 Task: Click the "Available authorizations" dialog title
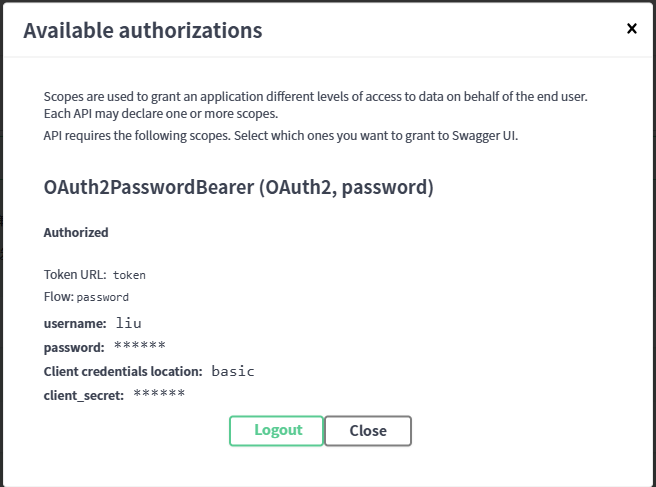(143, 31)
